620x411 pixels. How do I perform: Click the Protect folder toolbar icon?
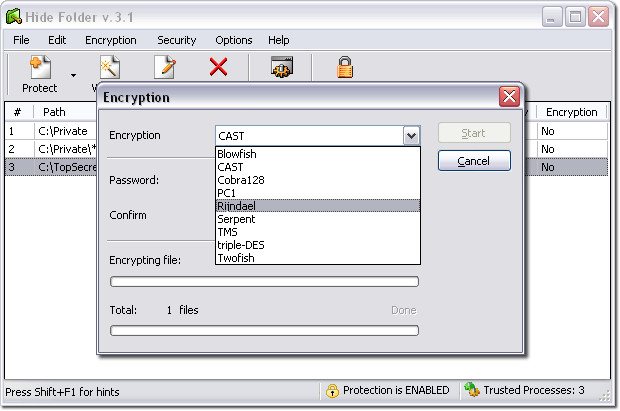(x=41, y=67)
